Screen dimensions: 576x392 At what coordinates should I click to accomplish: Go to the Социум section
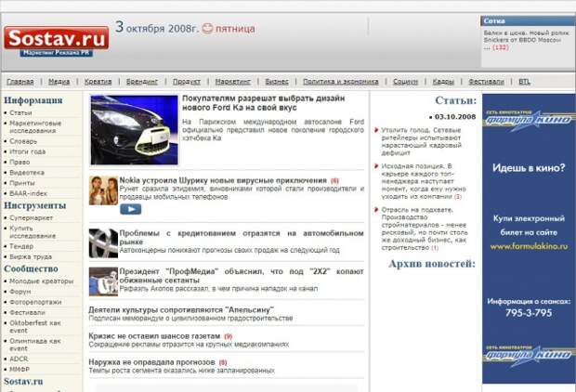[406, 82]
